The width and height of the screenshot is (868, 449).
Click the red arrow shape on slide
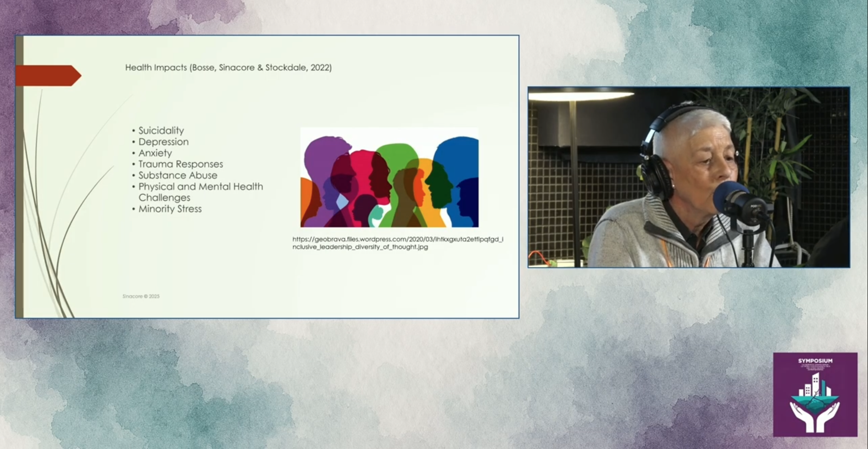(x=48, y=76)
